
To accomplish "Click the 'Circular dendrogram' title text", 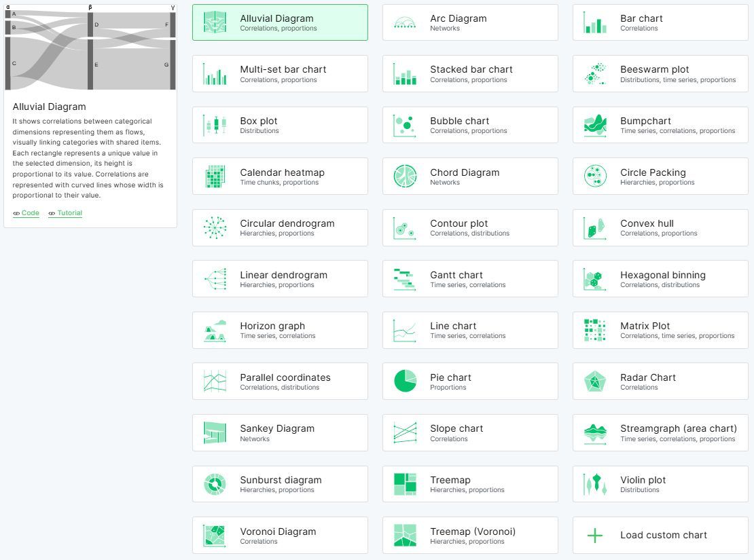I will 287,223.
